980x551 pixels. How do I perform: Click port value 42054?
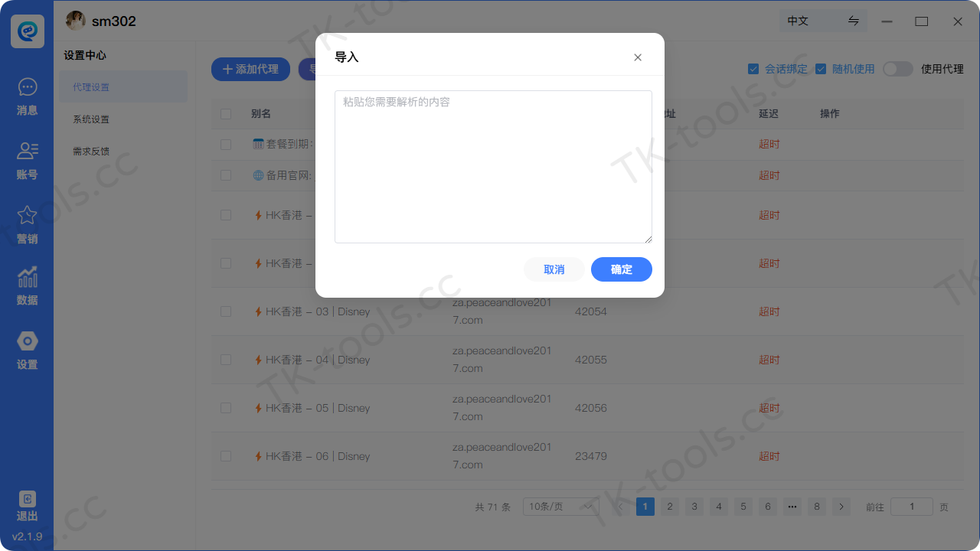click(x=591, y=311)
